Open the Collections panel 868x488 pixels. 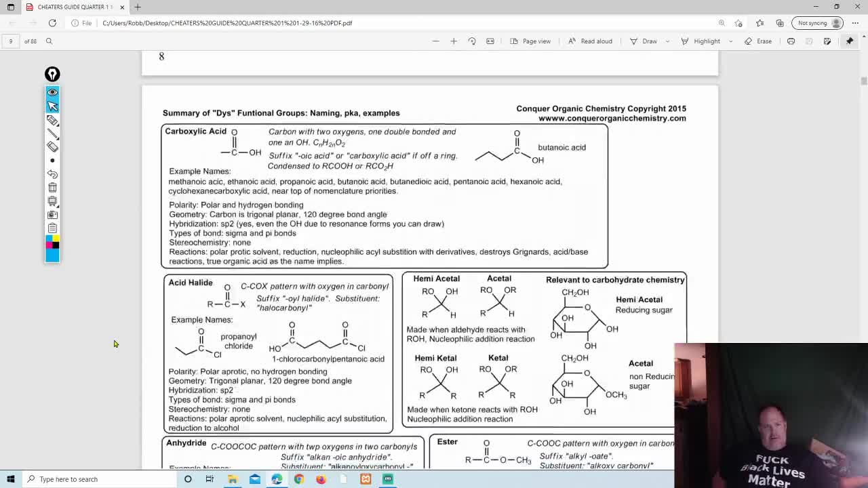point(780,23)
